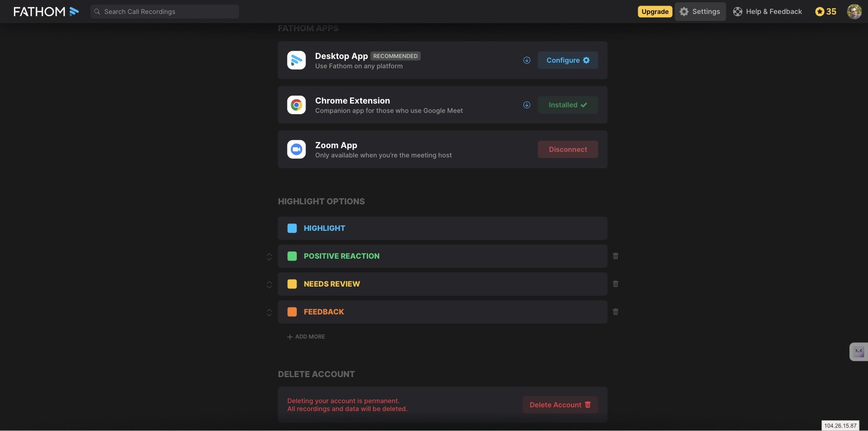Image resolution: width=868 pixels, height=431 pixels.
Task: Click the Desktop App Fathom icon
Action: (x=296, y=60)
